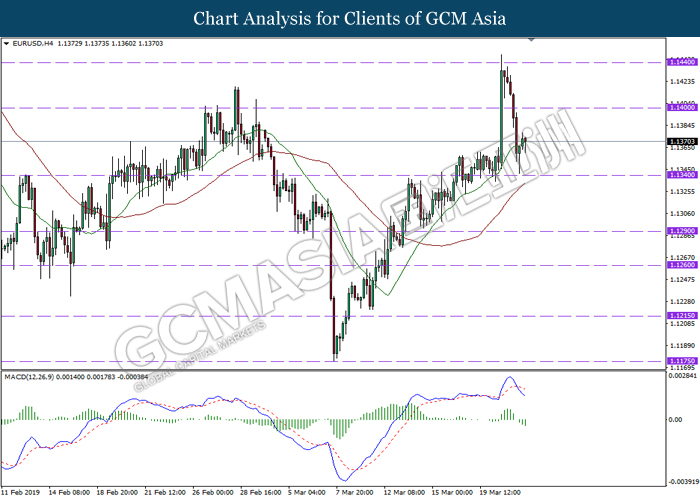Click the chart shift marker triangle at top

point(531,40)
